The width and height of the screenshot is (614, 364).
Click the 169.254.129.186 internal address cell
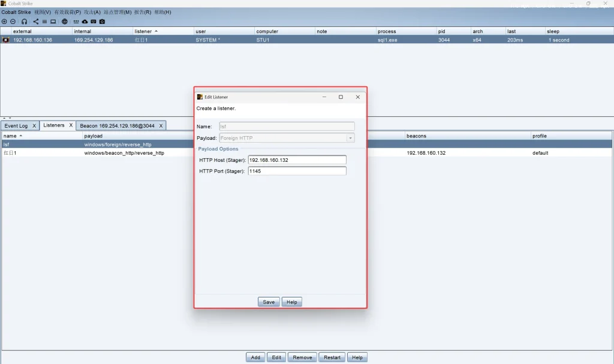(94, 40)
